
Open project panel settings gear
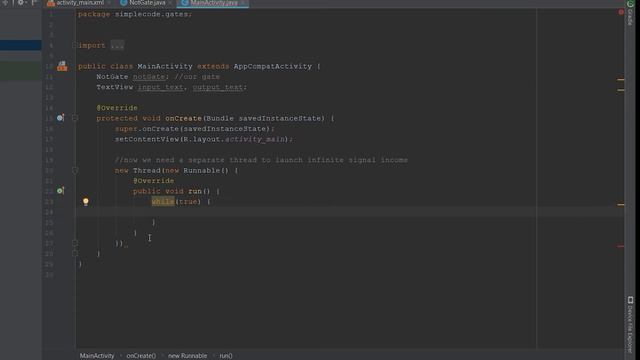pos(20,2)
